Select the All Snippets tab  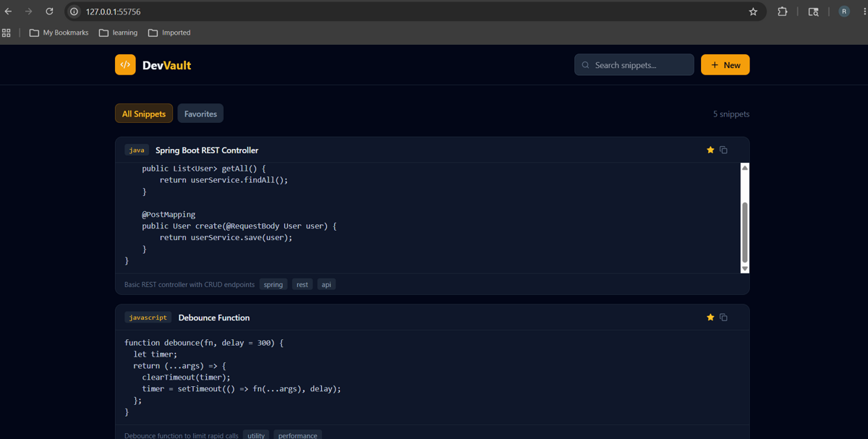(x=144, y=114)
